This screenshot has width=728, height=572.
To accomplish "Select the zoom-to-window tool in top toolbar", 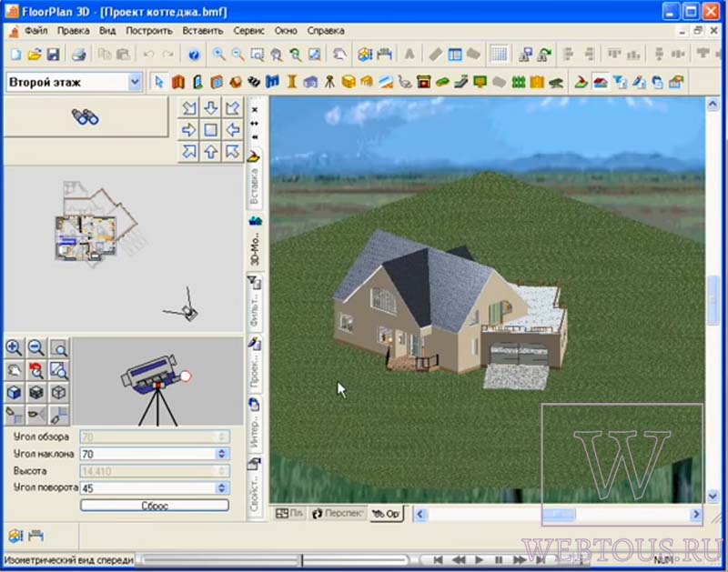I will (x=257, y=55).
